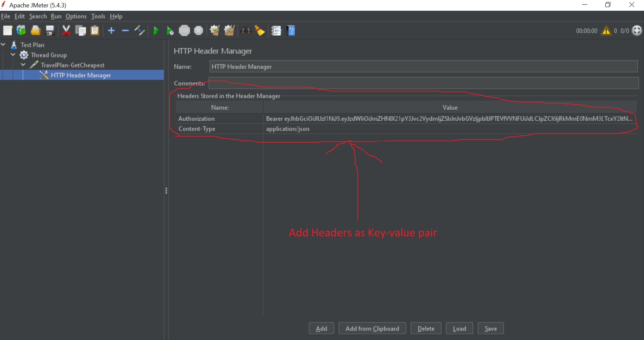The width and height of the screenshot is (644, 340).
Task: Select Thread Group in the tree
Action: [x=49, y=55]
